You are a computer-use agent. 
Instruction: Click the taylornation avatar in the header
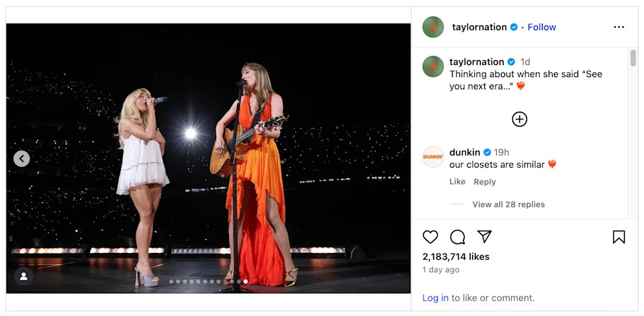[x=433, y=28]
